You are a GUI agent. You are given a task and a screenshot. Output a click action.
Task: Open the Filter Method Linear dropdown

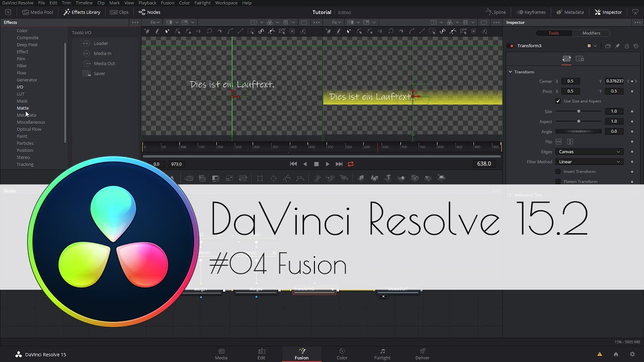[589, 161]
